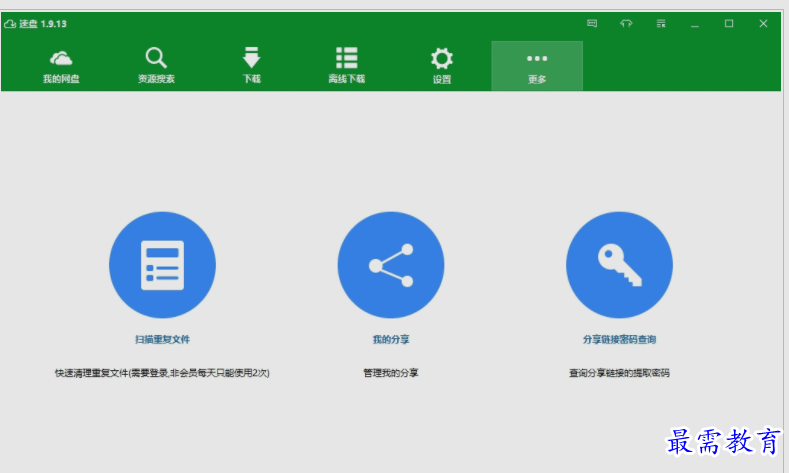This screenshot has height=473, width=789.
Task: Click the 查询分享链接的提取密码 description text
Action: click(x=619, y=373)
